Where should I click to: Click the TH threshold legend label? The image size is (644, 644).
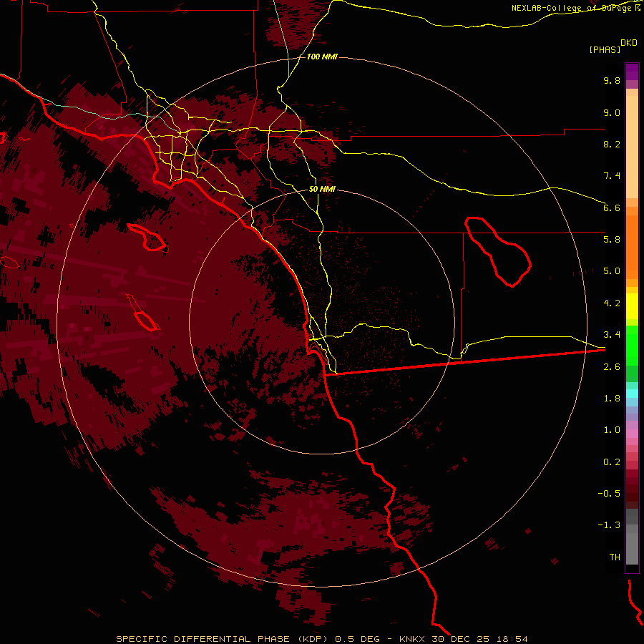[615, 557]
